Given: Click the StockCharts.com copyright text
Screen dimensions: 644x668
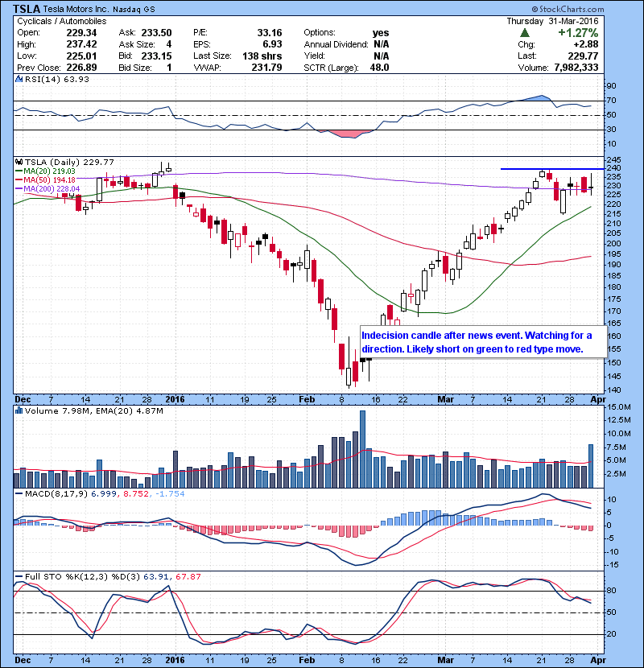Looking at the screenshot, I should (x=568, y=9).
